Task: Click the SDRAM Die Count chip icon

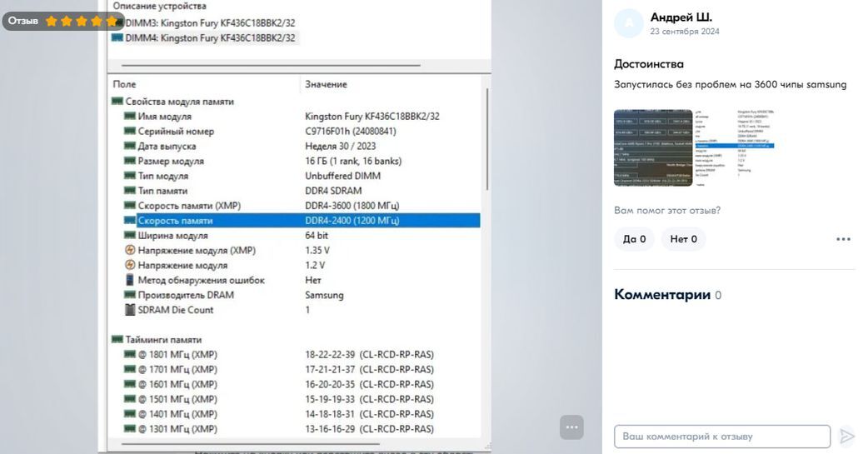Action: click(x=130, y=310)
